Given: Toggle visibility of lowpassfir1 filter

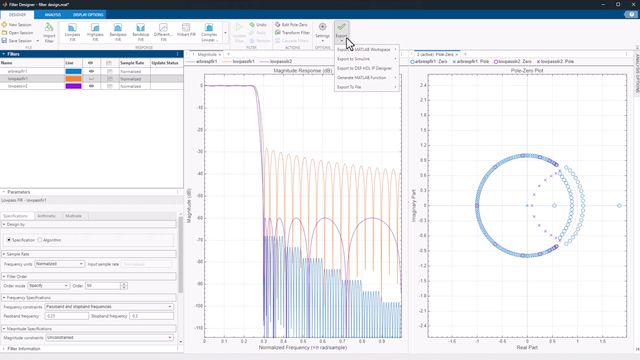Looking at the screenshot, I should point(91,79).
